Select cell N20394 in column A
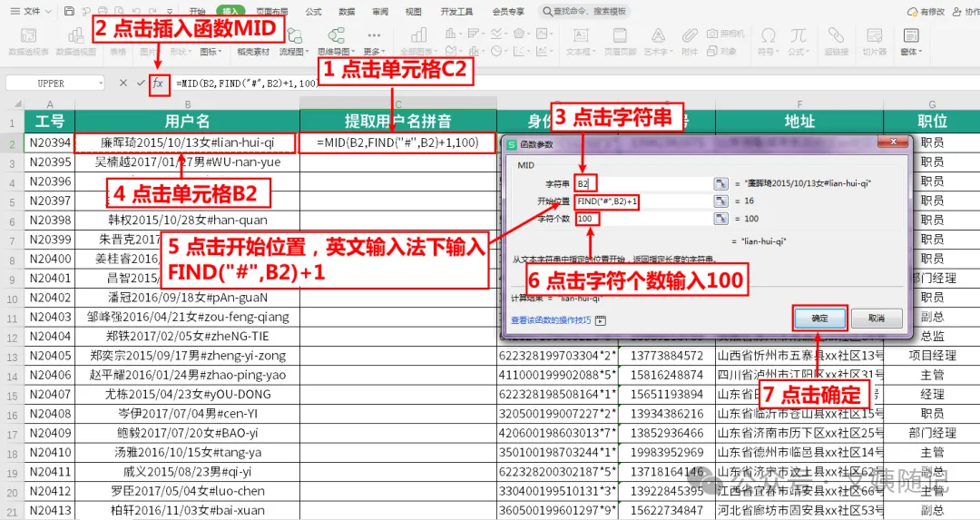The image size is (980, 520). point(49,142)
